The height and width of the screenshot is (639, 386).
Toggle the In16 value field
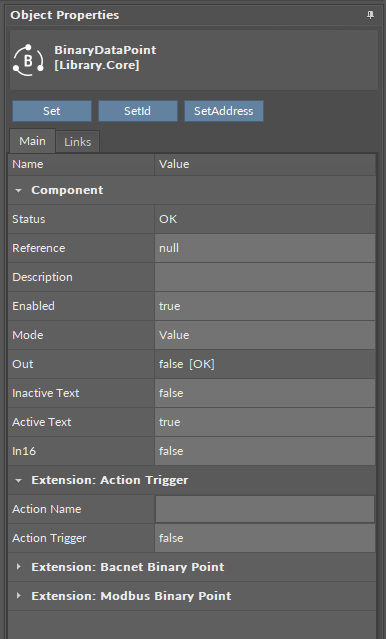tap(265, 451)
